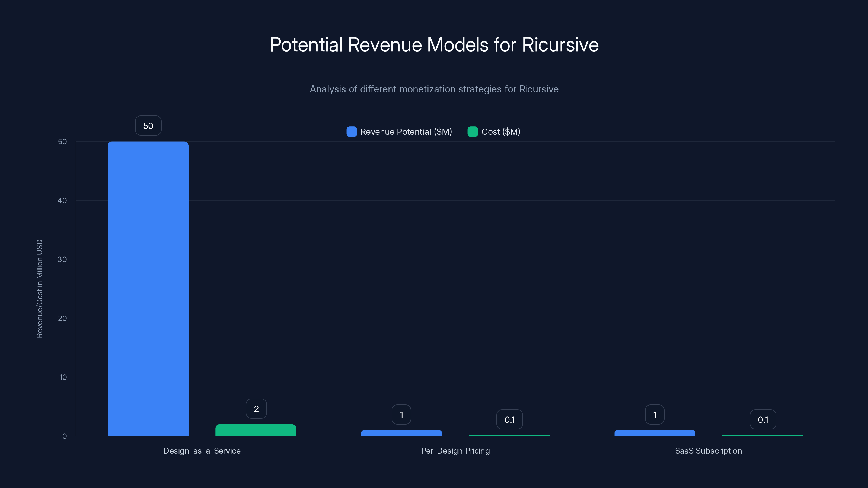868x488 pixels.
Task: Click the 50 mark on the y-axis scale
Action: pos(63,142)
